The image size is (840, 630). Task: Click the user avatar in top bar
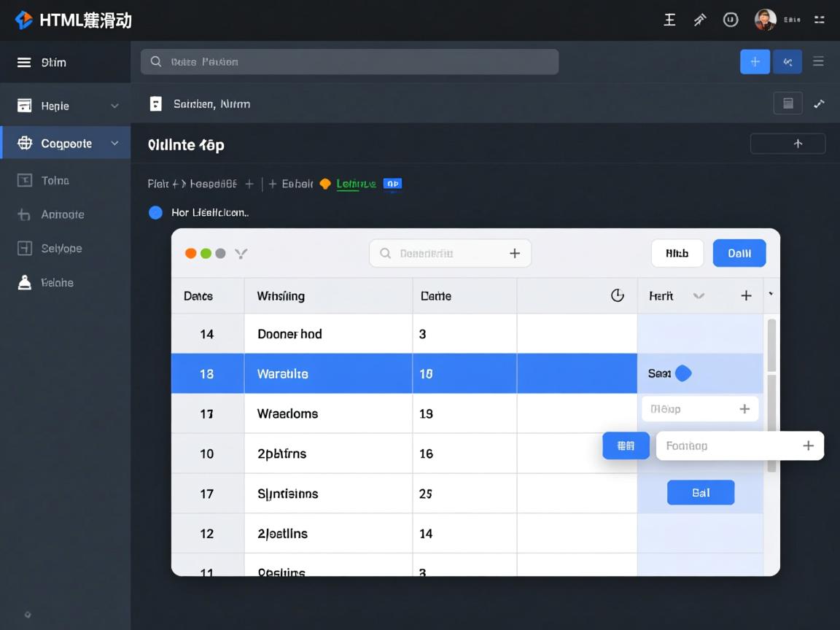click(x=765, y=20)
